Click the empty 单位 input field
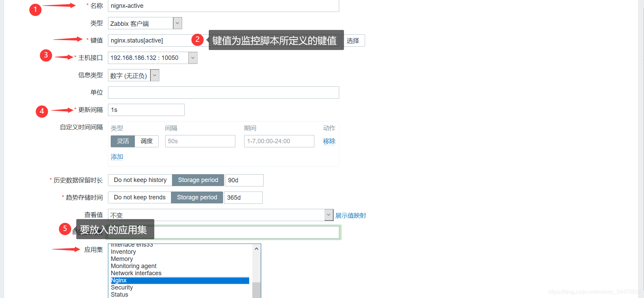Viewport: 644px width, 298px height. [223, 93]
